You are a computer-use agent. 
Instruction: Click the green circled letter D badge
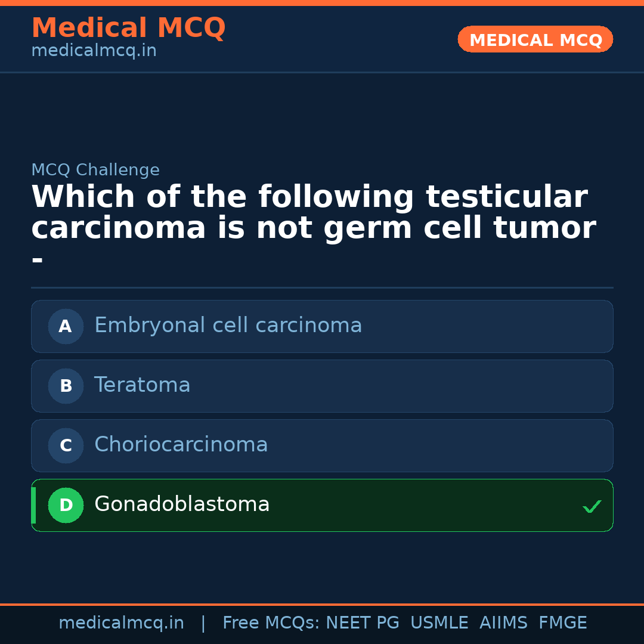point(66,505)
